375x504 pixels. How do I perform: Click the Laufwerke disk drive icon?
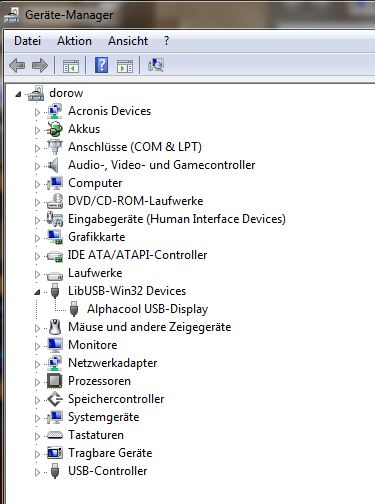pyautogui.click(x=55, y=275)
